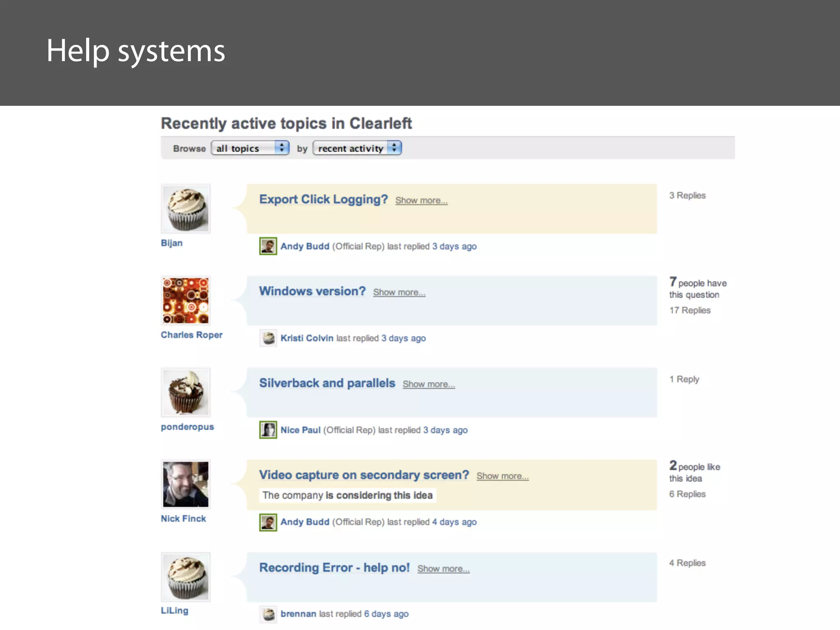Click Andy Budd's small icon under Export Click Logging
840x630 pixels.
(268, 246)
